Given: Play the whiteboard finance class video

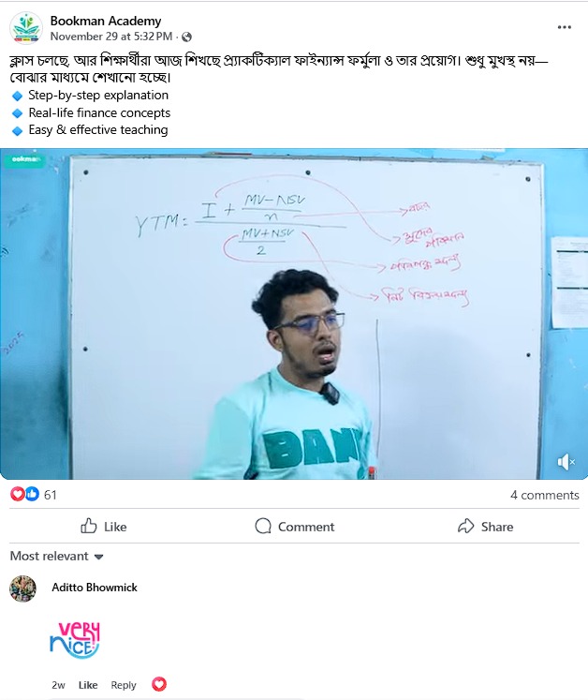Looking at the screenshot, I should click(x=294, y=314).
